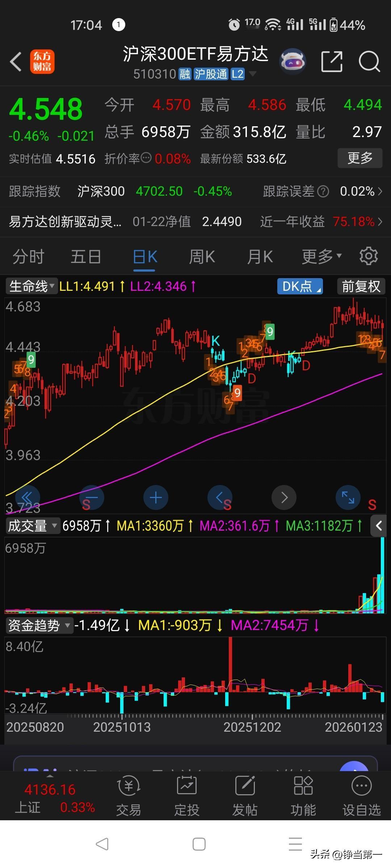Open the search magnifier icon
Screen dimensions: 391x868
[369, 61]
